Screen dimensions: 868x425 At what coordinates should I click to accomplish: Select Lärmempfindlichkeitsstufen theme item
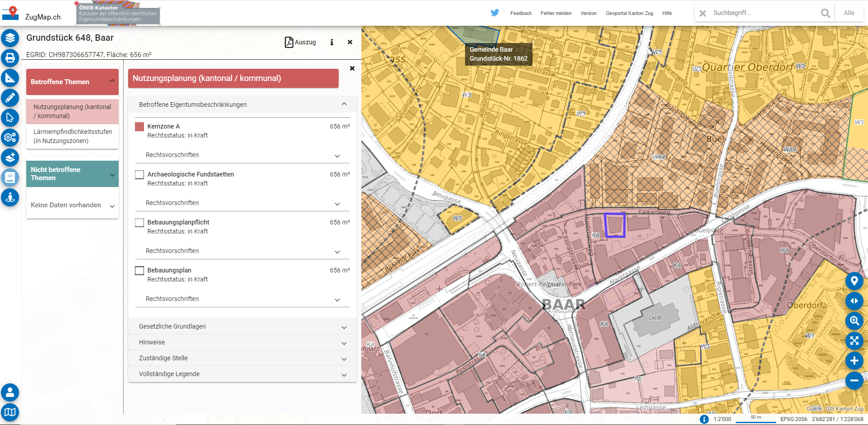click(72, 136)
